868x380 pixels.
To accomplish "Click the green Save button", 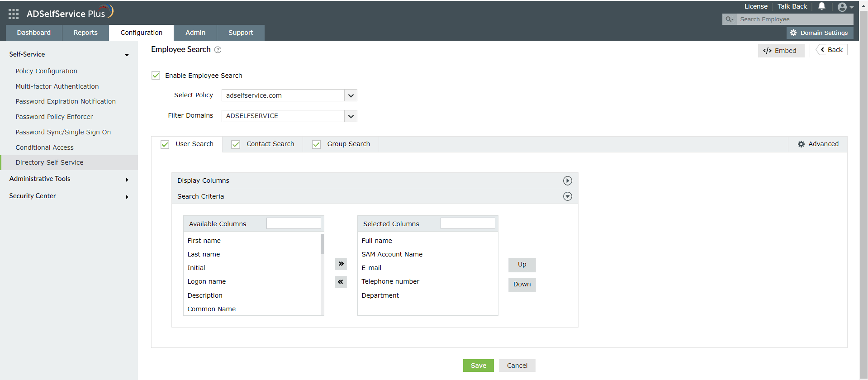I will tap(478, 366).
